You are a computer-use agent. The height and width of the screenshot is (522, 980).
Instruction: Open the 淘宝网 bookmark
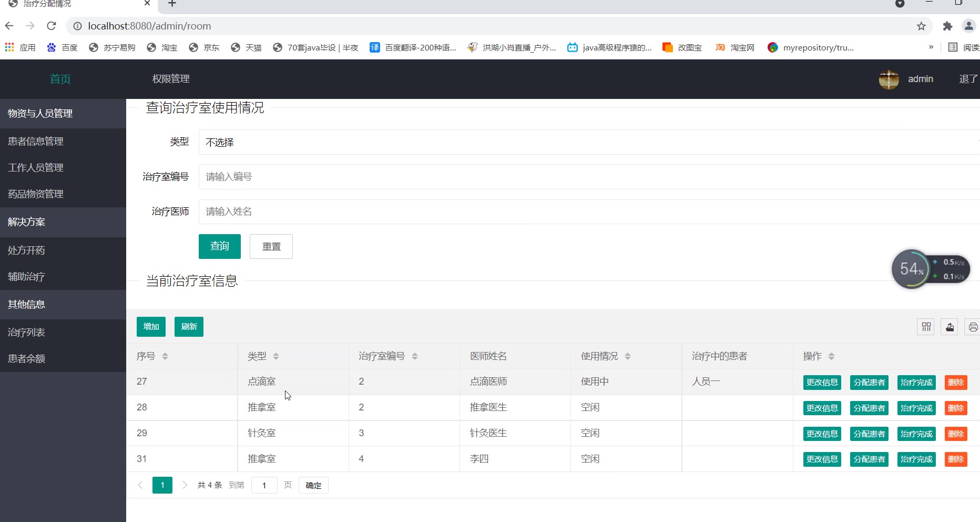734,47
